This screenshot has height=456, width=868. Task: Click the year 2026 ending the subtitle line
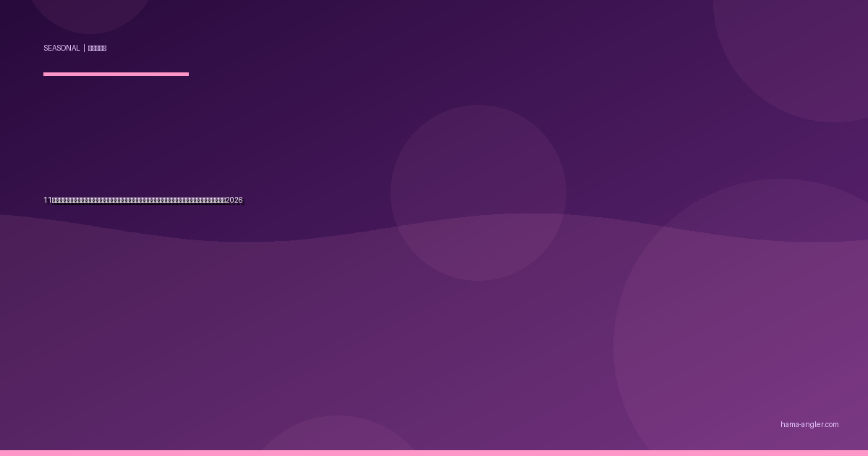pyautogui.click(x=234, y=200)
